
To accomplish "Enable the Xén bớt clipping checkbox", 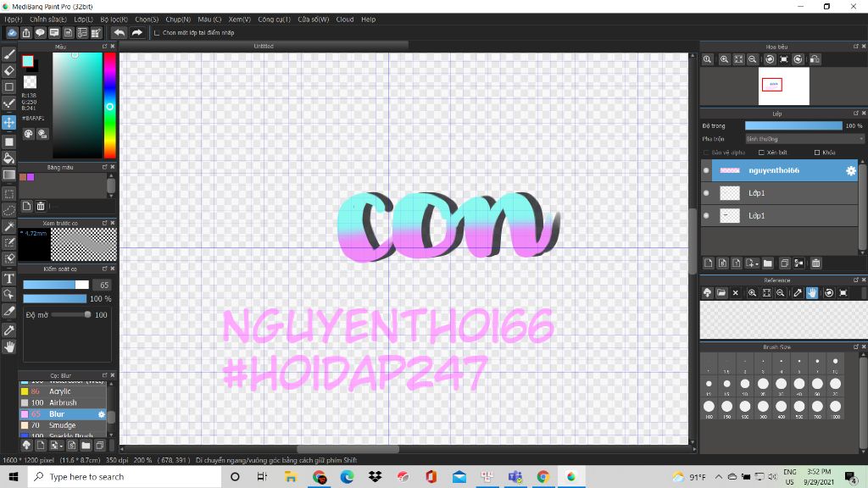I will coord(762,152).
